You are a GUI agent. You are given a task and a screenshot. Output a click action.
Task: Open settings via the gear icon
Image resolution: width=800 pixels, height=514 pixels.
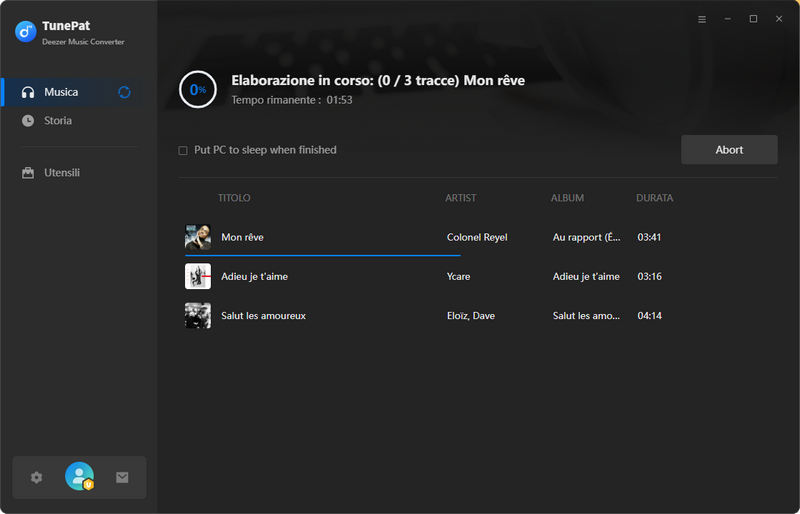36,478
